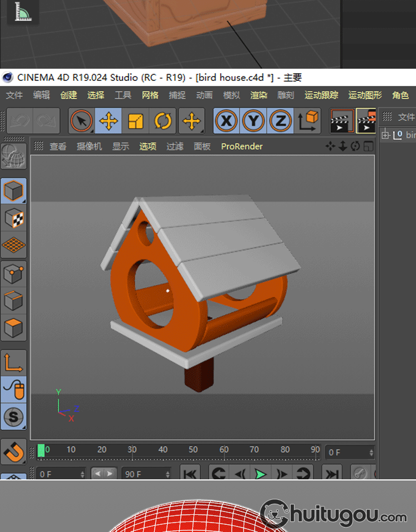Click Make Editable globe icon
Viewport: 416px width, 532px height.
13,156
